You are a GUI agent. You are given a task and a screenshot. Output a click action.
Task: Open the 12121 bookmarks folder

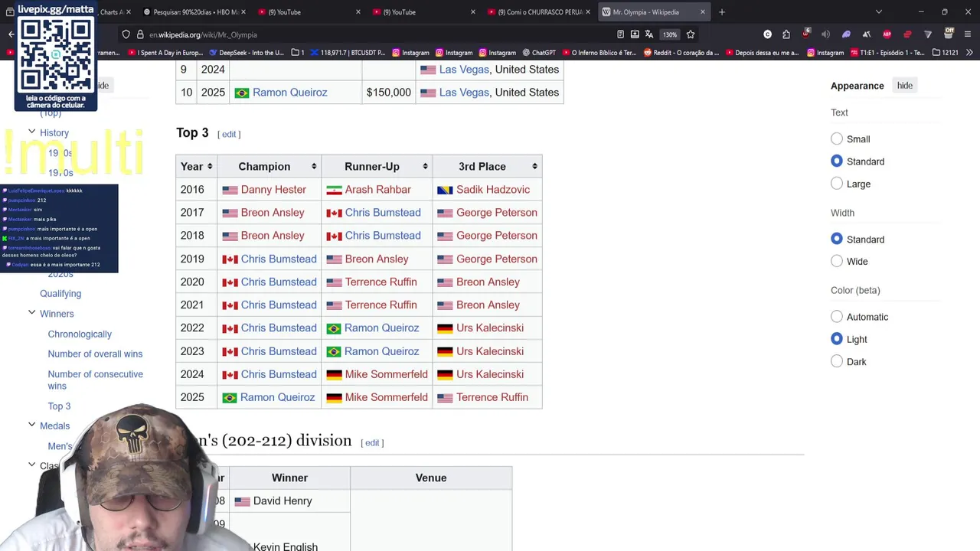tap(945, 53)
